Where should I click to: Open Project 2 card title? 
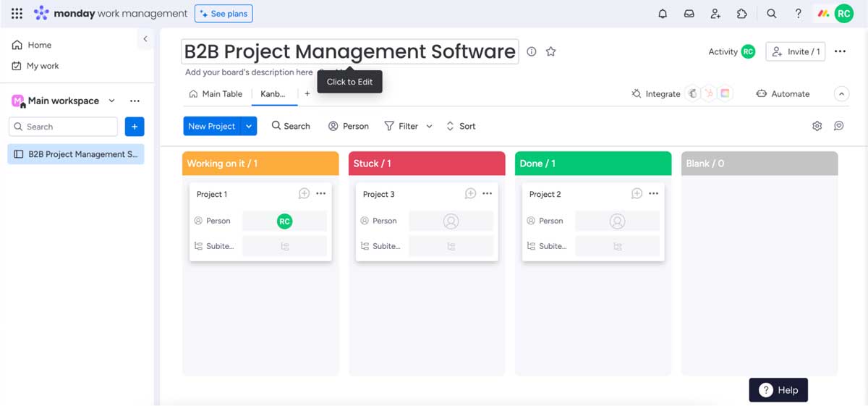click(x=545, y=194)
